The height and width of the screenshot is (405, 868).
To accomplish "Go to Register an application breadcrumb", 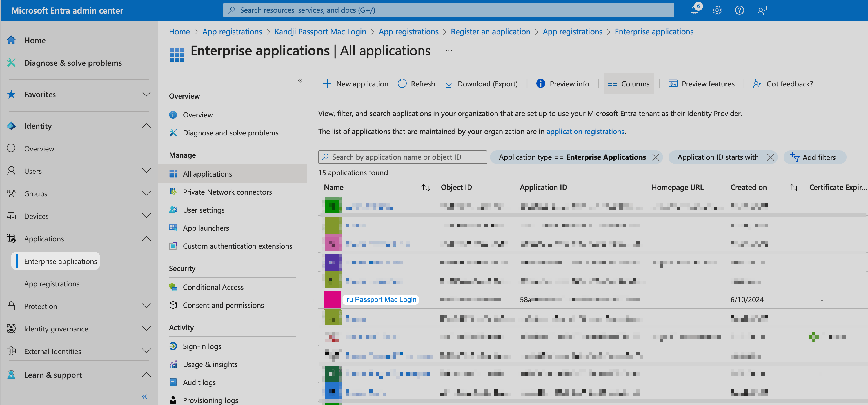I will point(490,32).
